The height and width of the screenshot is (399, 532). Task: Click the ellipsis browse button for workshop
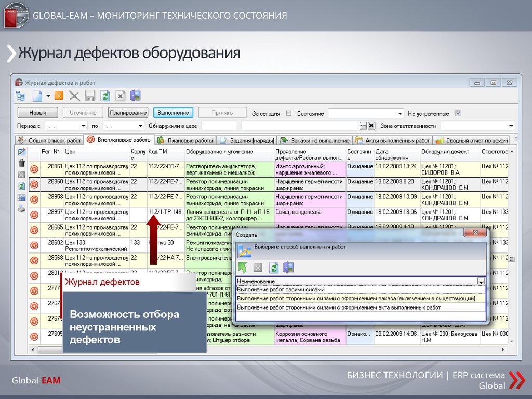coord(363,126)
